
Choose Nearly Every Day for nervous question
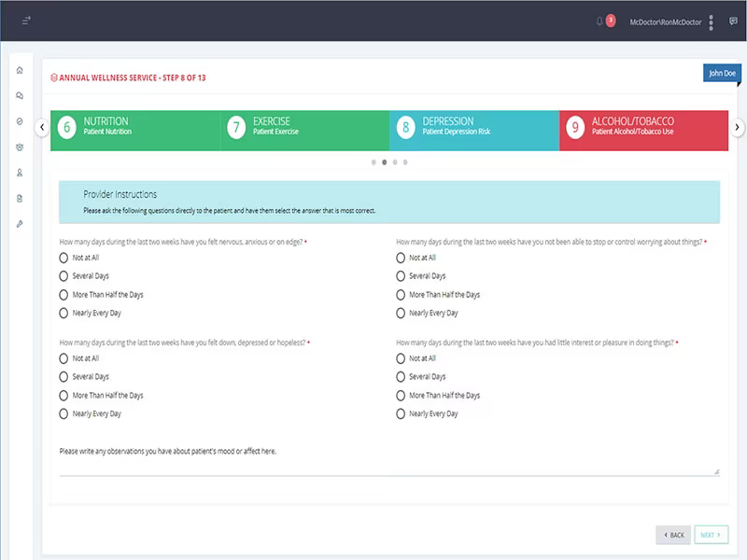[x=63, y=313]
